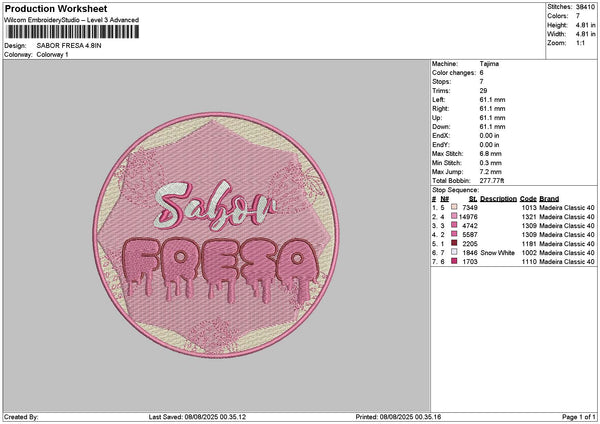Click the St. stitch count column header
The width and height of the screenshot is (600, 424).
pos(472,198)
